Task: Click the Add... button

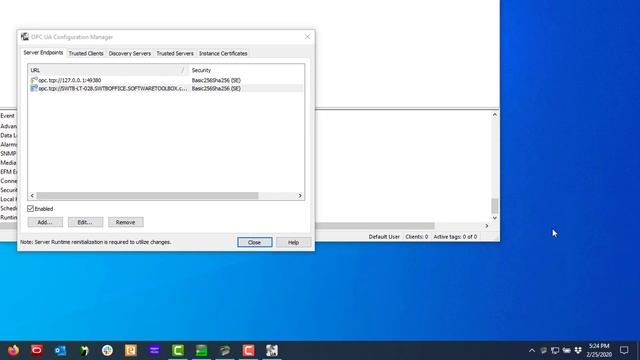Action: pyautogui.click(x=45, y=222)
